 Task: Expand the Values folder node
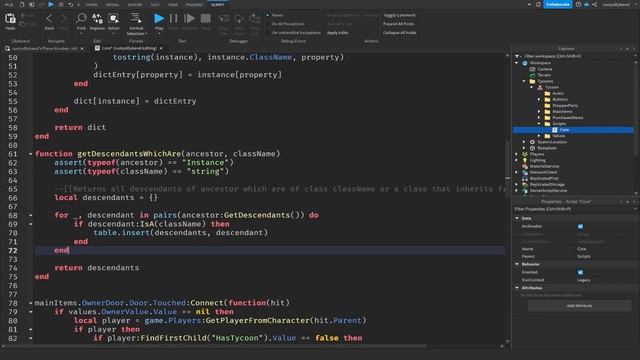[x=539, y=136]
